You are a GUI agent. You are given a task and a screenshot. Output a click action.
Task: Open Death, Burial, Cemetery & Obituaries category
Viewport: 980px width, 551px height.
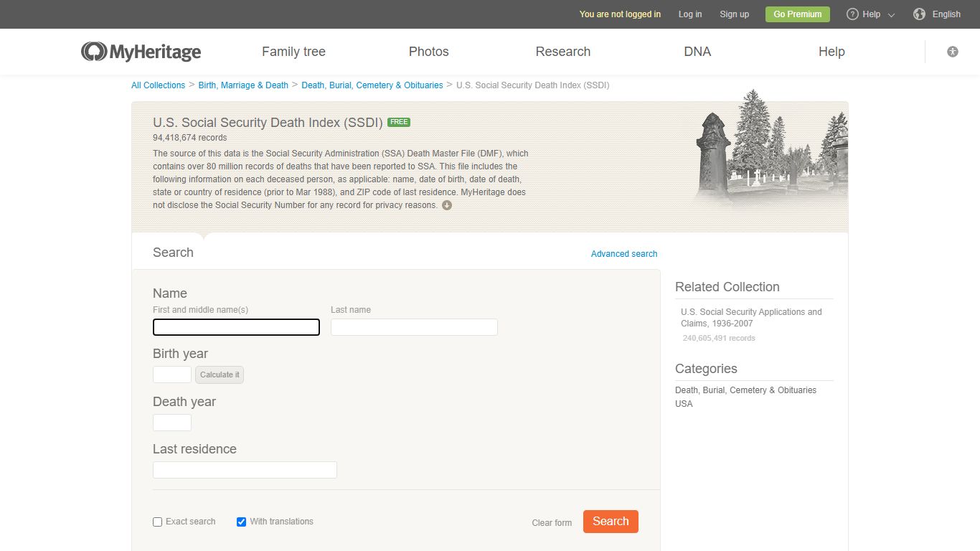[745, 390]
